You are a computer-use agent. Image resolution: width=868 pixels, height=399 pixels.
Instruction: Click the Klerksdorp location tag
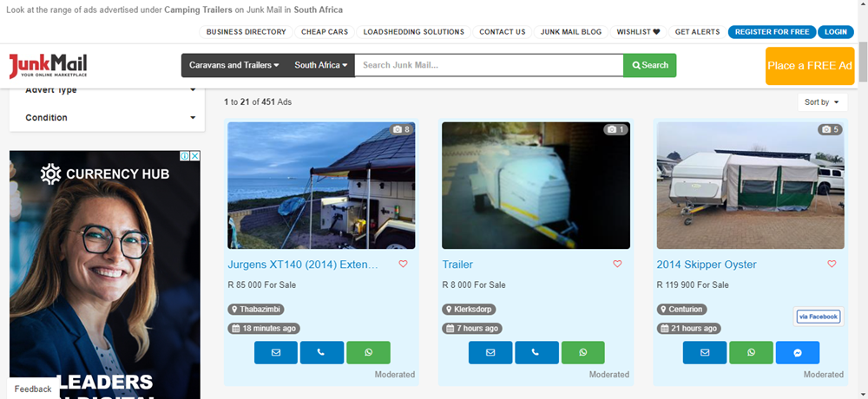[469, 310]
